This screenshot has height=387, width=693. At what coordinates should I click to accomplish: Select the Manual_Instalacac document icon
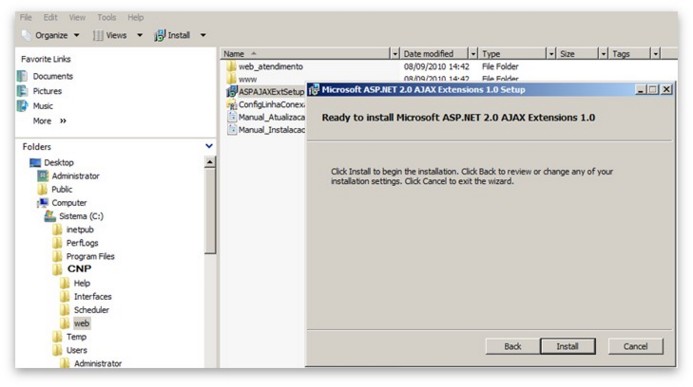coord(232,130)
